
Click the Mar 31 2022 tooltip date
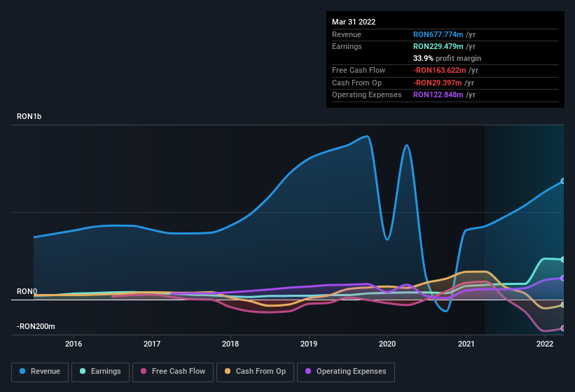click(354, 22)
